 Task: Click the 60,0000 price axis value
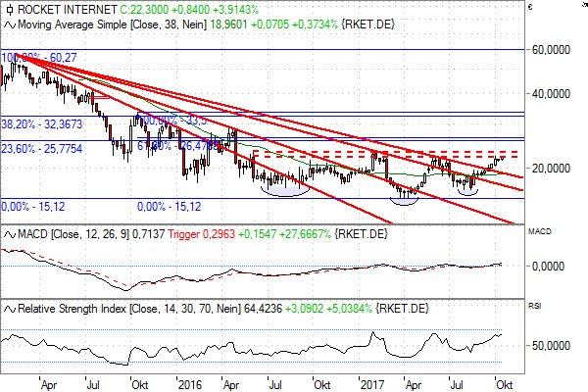551,50
